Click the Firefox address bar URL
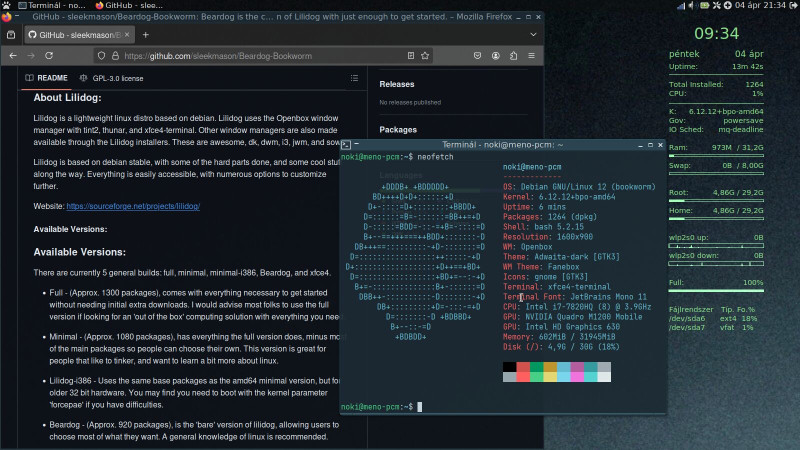Image resolution: width=800 pixels, height=450 pixels. tap(218, 56)
